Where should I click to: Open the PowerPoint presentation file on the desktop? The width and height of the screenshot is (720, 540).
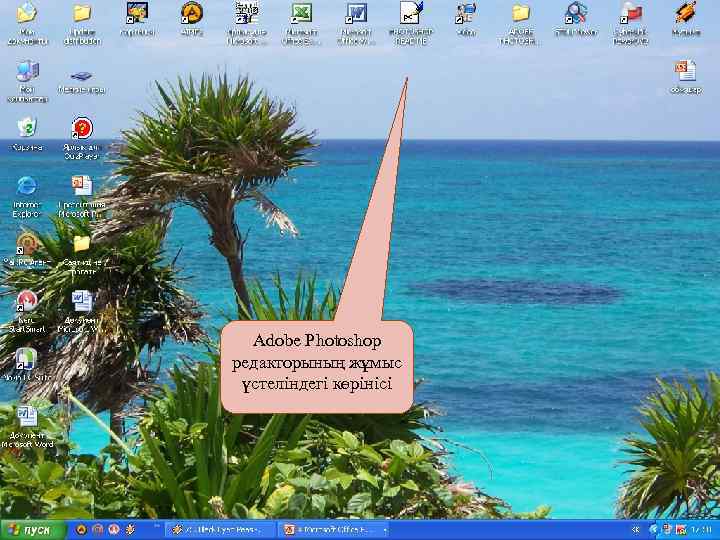click(x=82, y=196)
